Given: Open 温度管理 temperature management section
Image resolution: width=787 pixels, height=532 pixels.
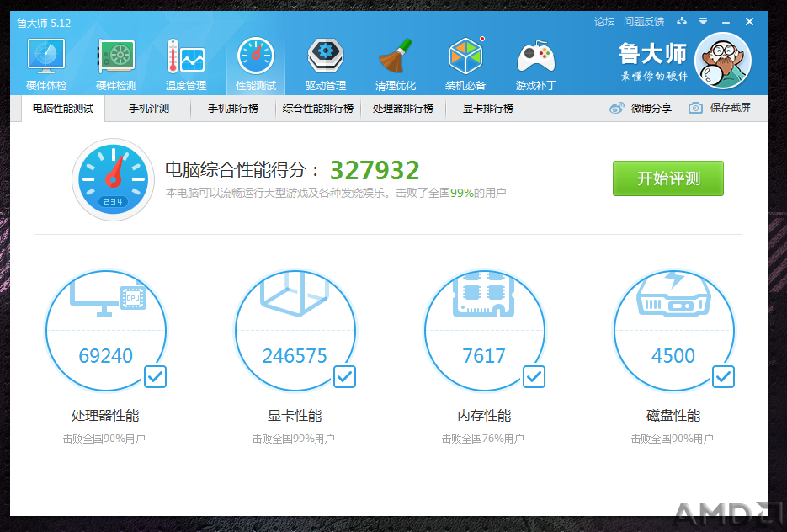Looking at the screenshot, I should click(x=186, y=64).
